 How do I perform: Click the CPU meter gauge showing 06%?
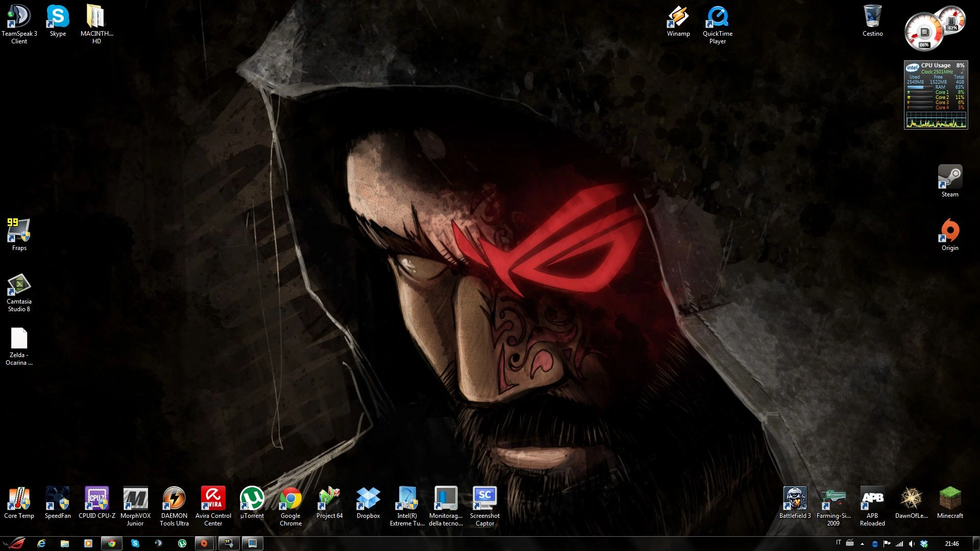coord(924,32)
